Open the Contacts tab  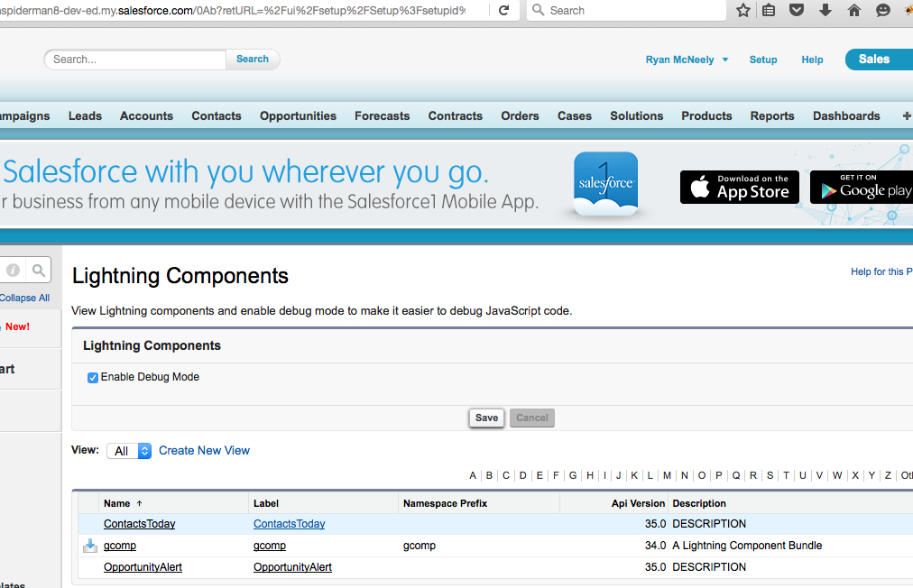point(216,115)
